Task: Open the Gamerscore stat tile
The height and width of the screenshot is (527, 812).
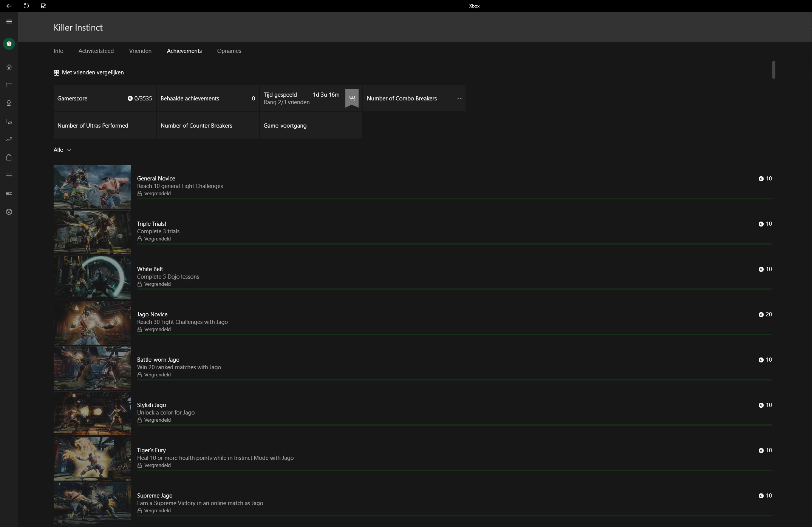Action: pos(105,99)
